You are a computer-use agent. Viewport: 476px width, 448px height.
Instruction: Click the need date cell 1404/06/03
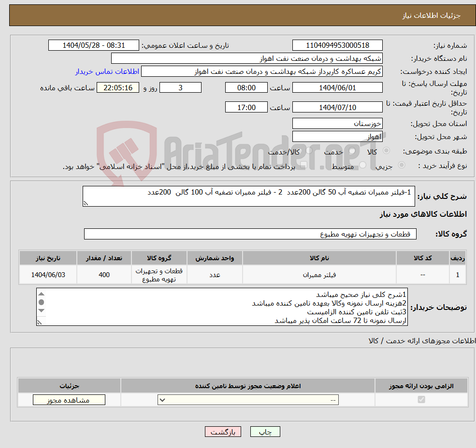[x=48, y=275]
